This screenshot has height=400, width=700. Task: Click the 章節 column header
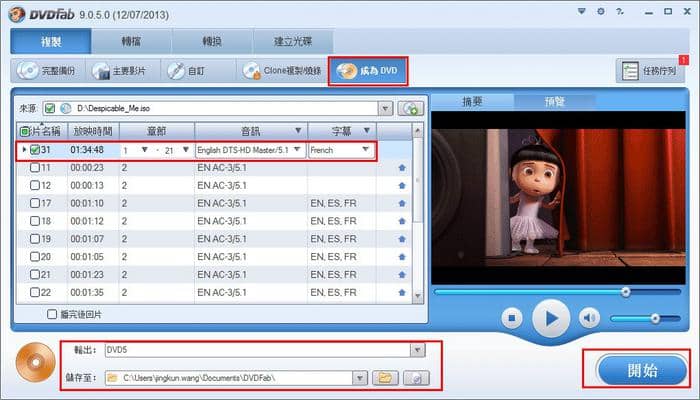click(x=157, y=131)
